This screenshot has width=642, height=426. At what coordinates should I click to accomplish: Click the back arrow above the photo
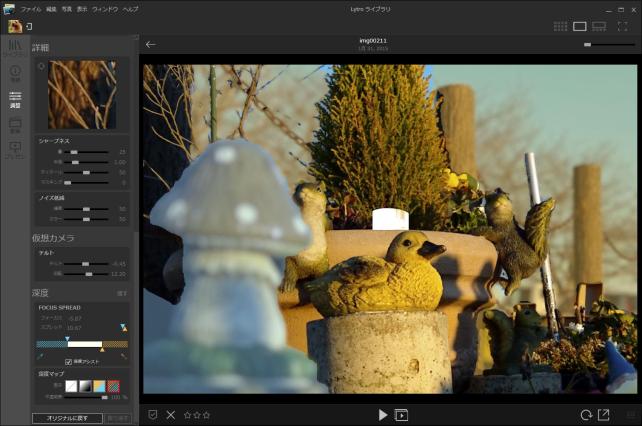pos(150,44)
